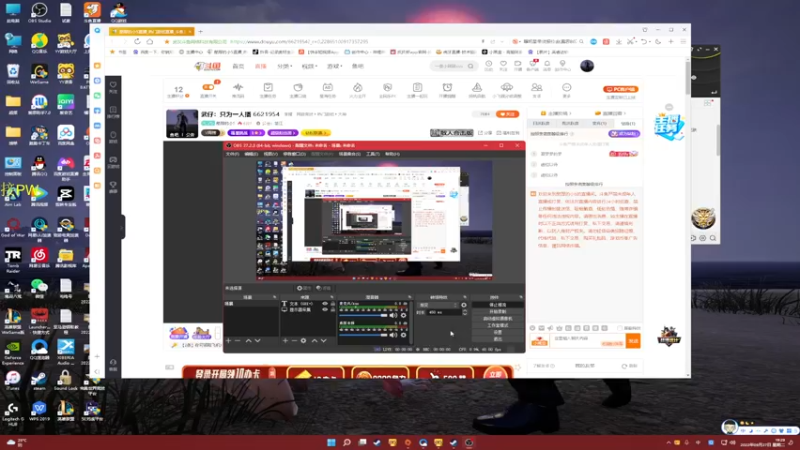Mute the first OBS mixer channel speaker
This screenshot has height=450, width=800.
(393, 315)
